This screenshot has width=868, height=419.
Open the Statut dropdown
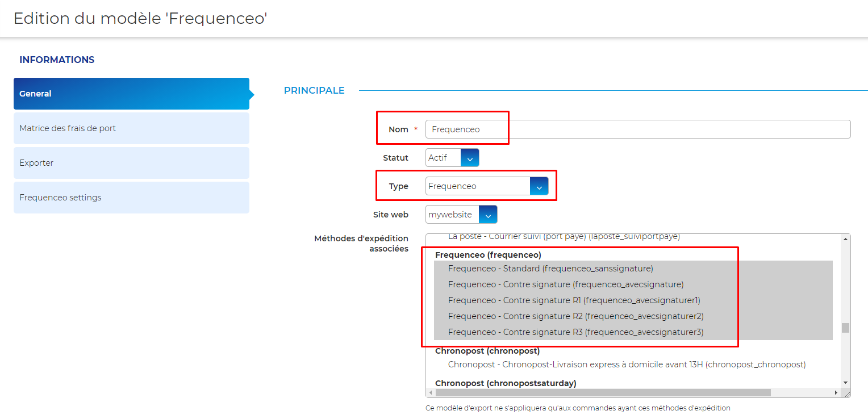[452, 158]
